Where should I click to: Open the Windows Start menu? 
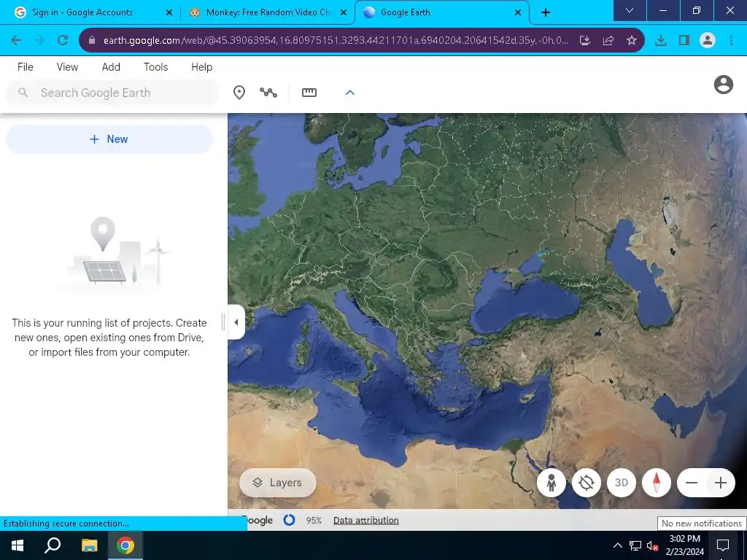[18, 545]
